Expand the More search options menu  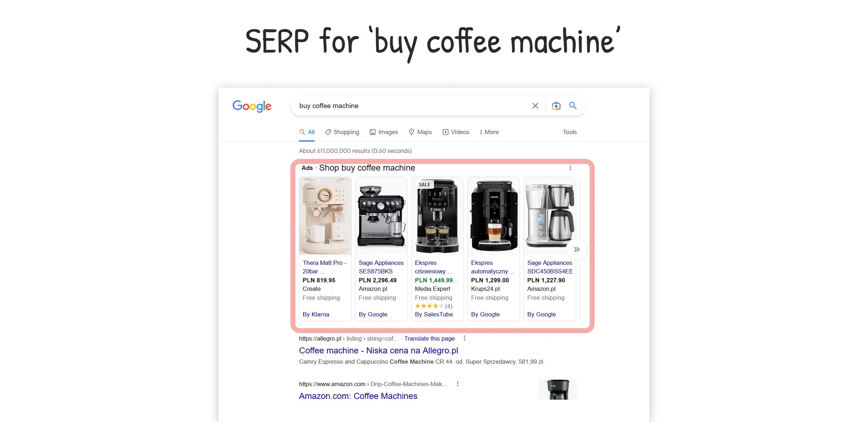(489, 132)
